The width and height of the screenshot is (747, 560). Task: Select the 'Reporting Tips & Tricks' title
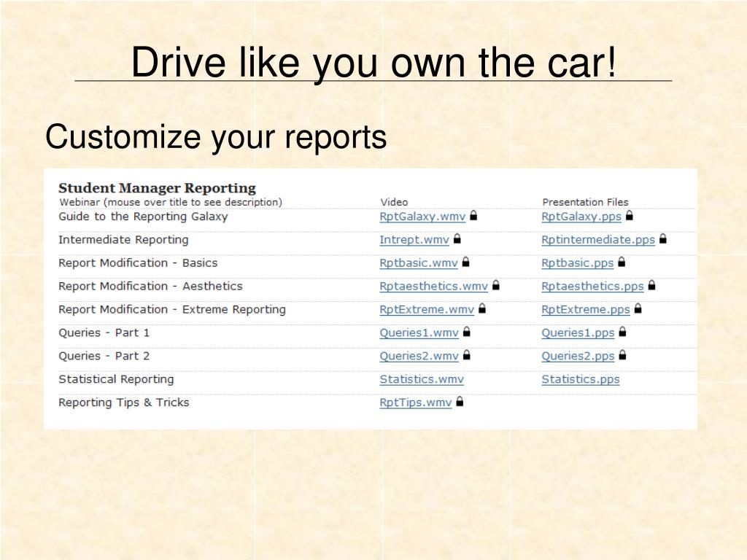click(124, 402)
